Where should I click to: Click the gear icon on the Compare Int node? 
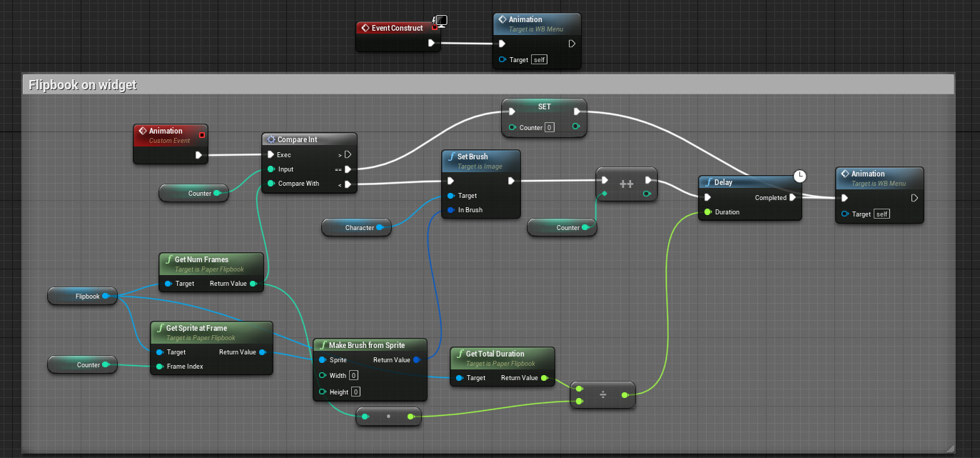(271, 139)
